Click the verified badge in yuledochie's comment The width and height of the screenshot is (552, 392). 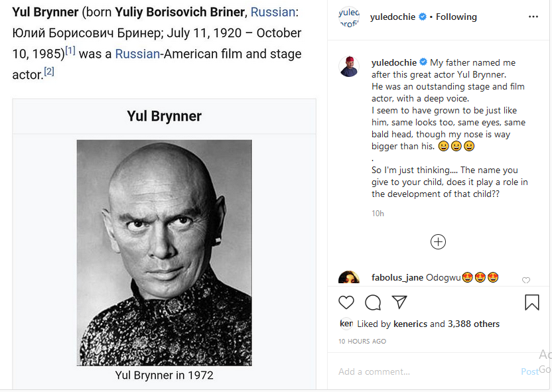pos(423,62)
